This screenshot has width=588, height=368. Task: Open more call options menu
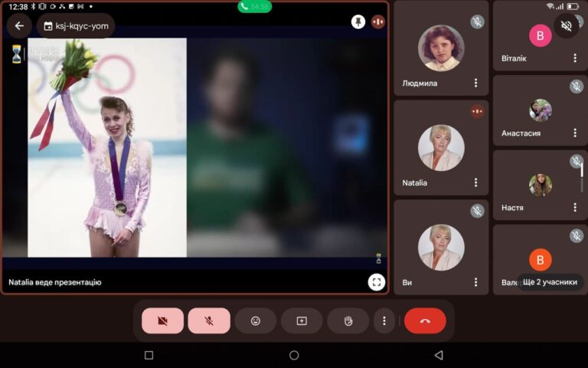coord(384,320)
